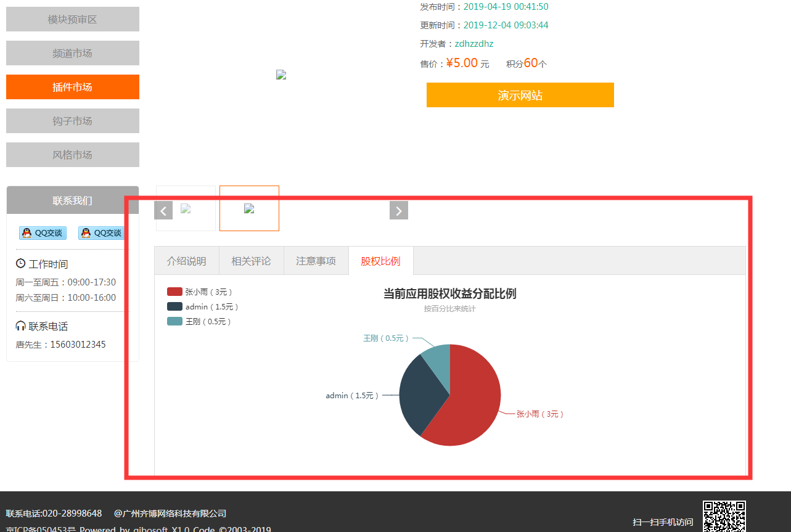Click the left arrow of thumbnail carousel
Screen dimensions: 791x532
coord(163,210)
